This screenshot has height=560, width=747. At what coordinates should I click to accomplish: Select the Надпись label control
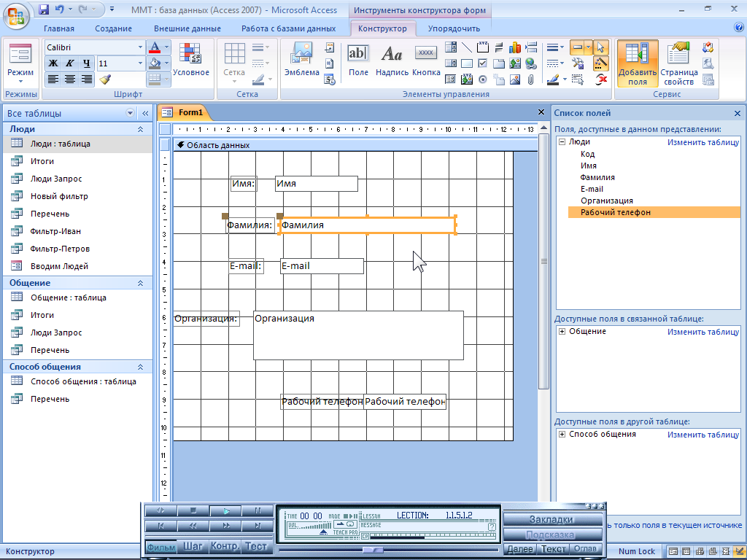[392, 60]
